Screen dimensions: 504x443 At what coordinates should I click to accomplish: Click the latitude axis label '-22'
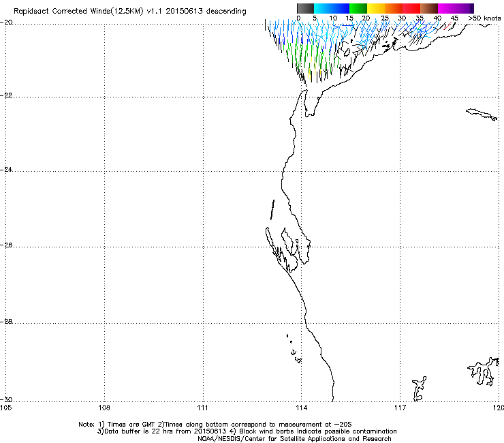point(6,95)
